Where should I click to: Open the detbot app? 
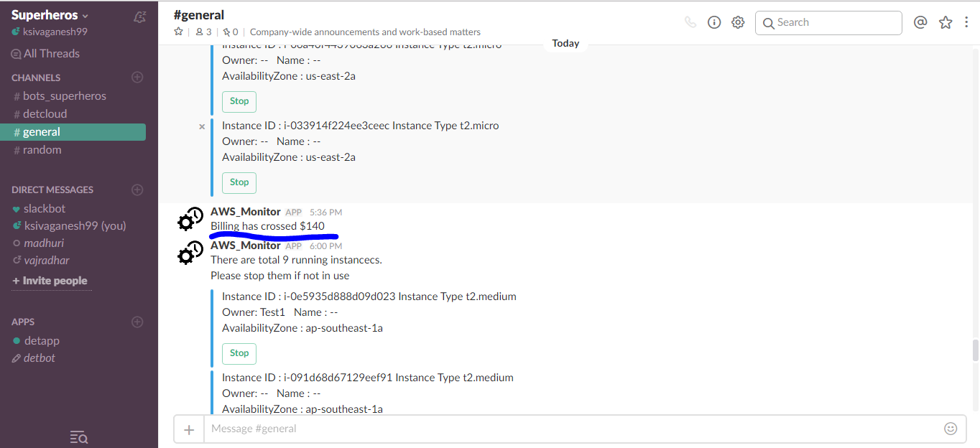[x=34, y=358]
